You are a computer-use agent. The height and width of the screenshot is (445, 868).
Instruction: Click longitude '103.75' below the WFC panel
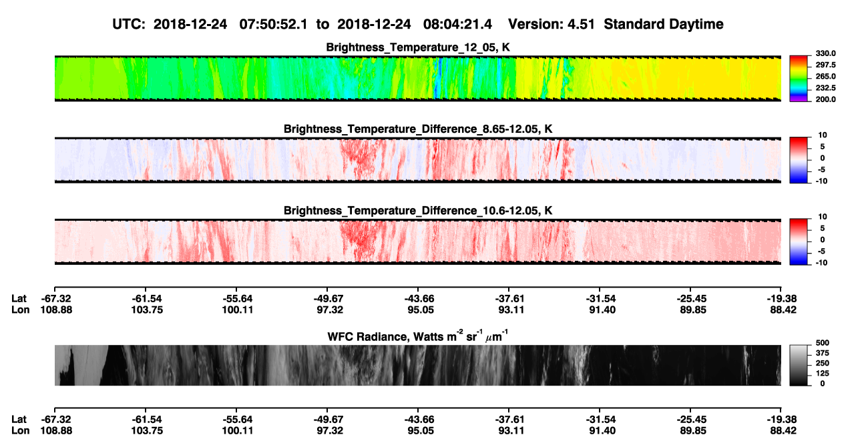click(146, 430)
